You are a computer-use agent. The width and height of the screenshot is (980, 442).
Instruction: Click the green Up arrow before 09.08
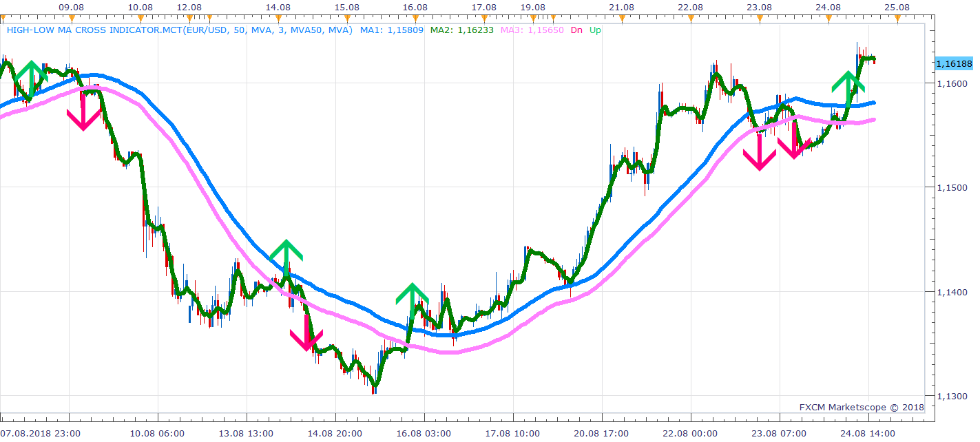pyautogui.click(x=31, y=79)
